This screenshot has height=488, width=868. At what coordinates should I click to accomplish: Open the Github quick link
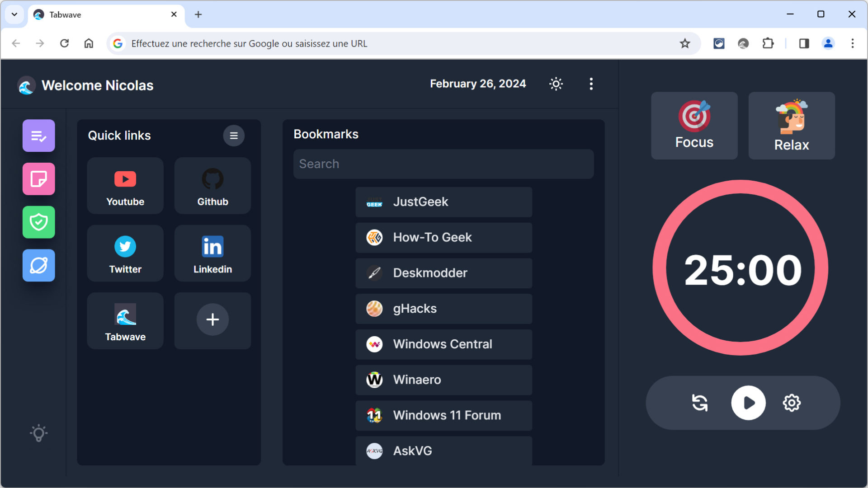pyautogui.click(x=212, y=186)
